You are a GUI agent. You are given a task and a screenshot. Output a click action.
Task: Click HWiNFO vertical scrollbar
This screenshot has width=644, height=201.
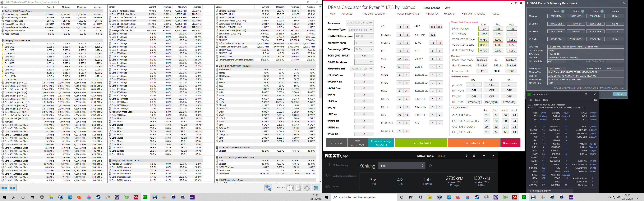pyautogui.click(x=320, y=74)
